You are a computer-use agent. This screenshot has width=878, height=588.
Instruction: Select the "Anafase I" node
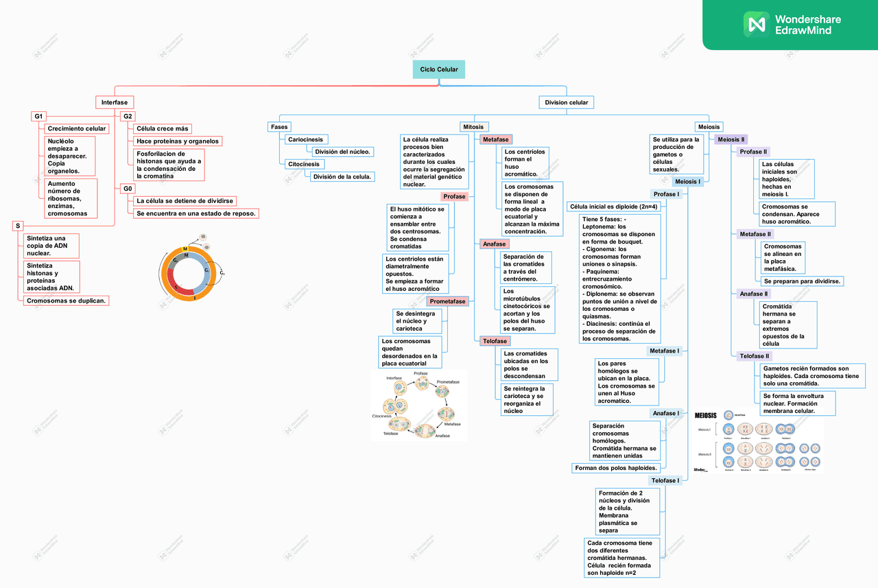[666, 413]
